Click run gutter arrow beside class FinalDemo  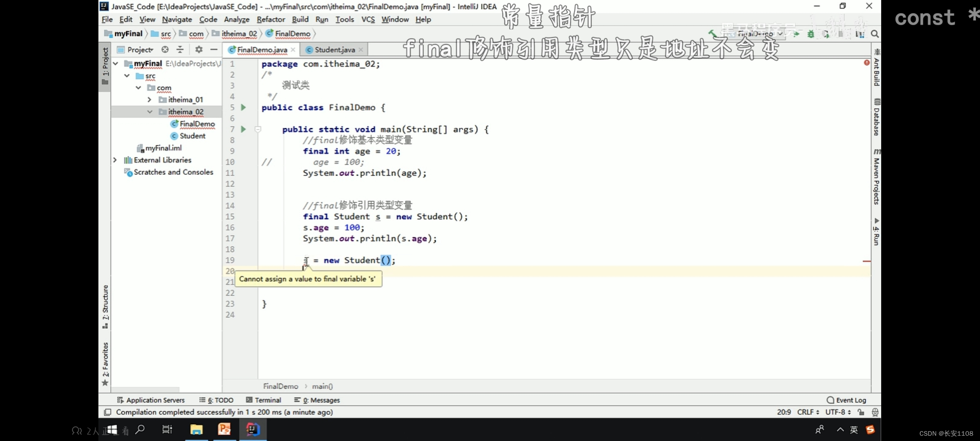[243, 107]
